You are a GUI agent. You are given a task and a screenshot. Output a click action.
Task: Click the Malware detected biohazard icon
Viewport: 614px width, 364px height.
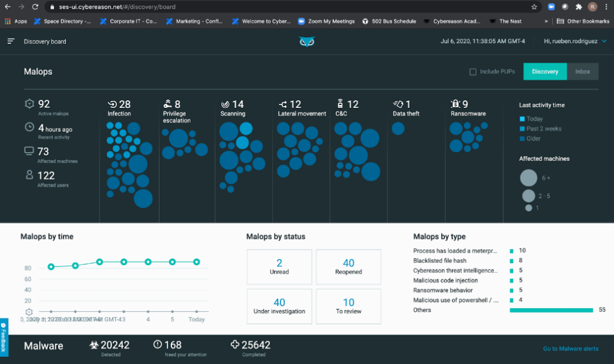point(94,345)
